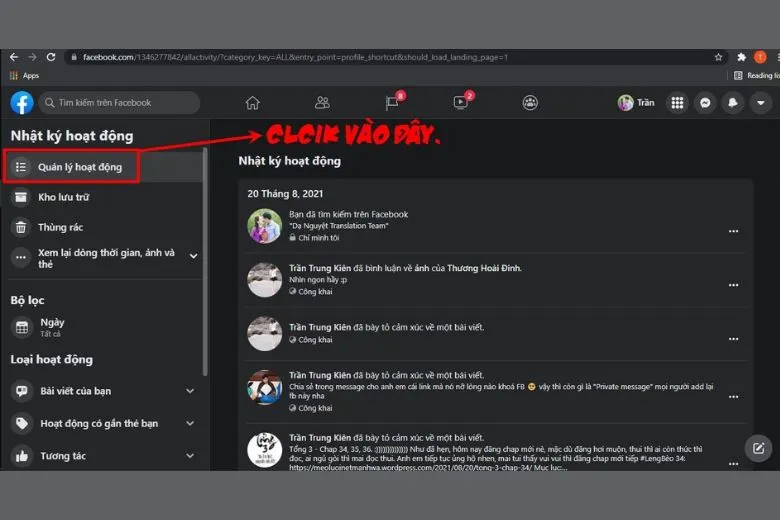Click the tag icon for Hoạt động có gắn thẻ bạn

[21, 423]
